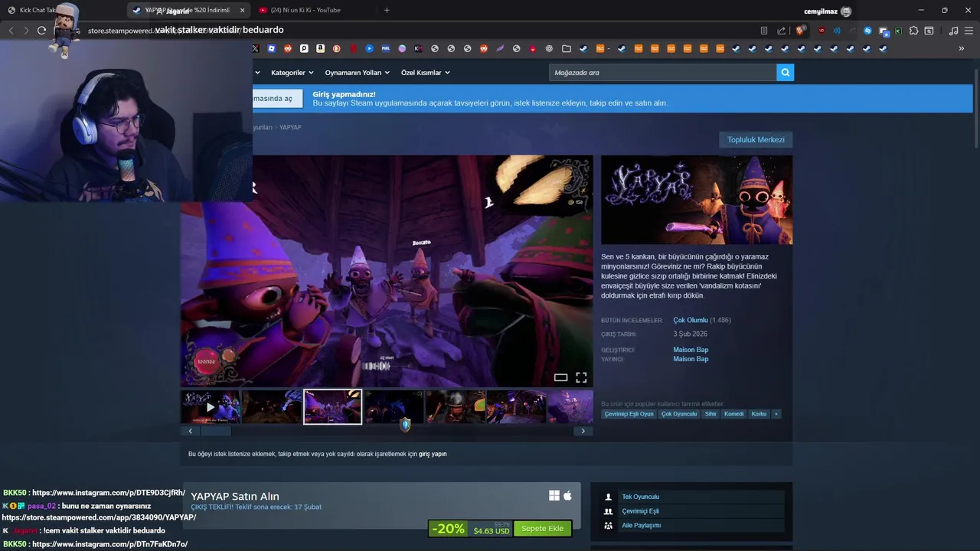Click the Steam store search magnifier button

point(785,73)
